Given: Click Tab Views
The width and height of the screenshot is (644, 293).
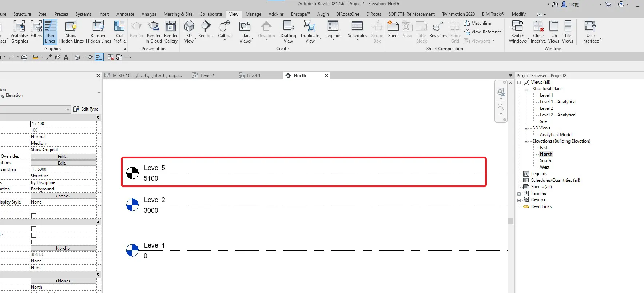Looking at the screenshot, I should point(554,32).
